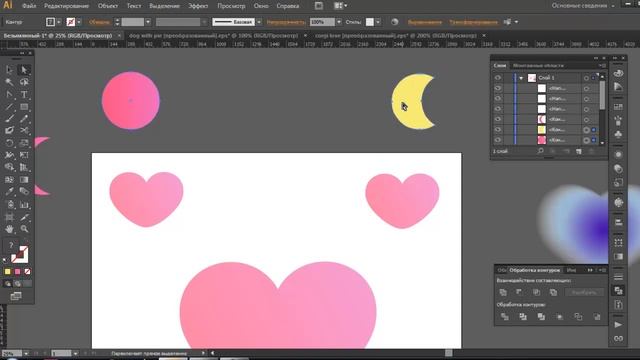The width and height of the screenshot is (640, 360).
Task: Open stroke color dropdown in control bar
Action: [x=79, y=22]
